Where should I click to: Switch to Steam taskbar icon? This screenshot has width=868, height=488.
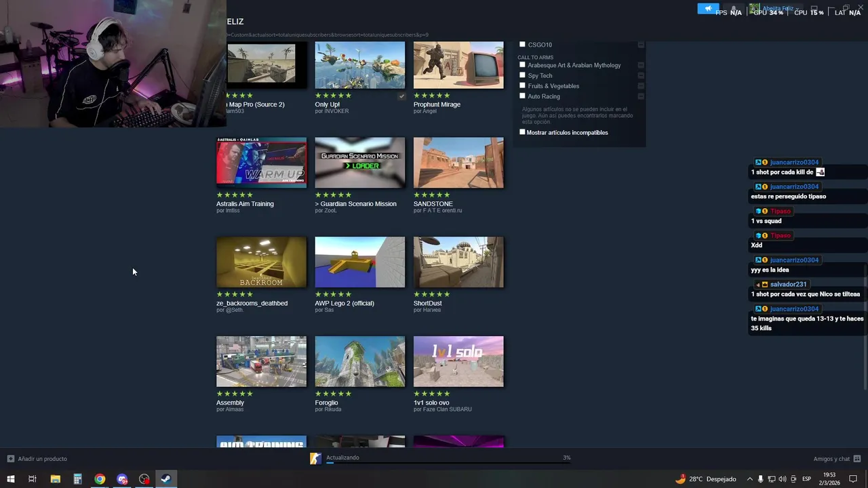pos(166,479)
